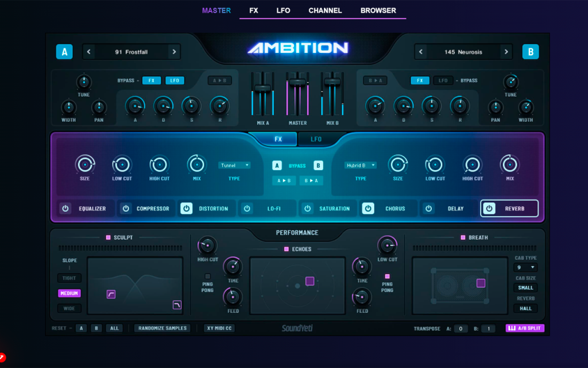Enable left Ping Pong checkbox
The height and width of the screenshot is (368, 588).
pos(207,277)
